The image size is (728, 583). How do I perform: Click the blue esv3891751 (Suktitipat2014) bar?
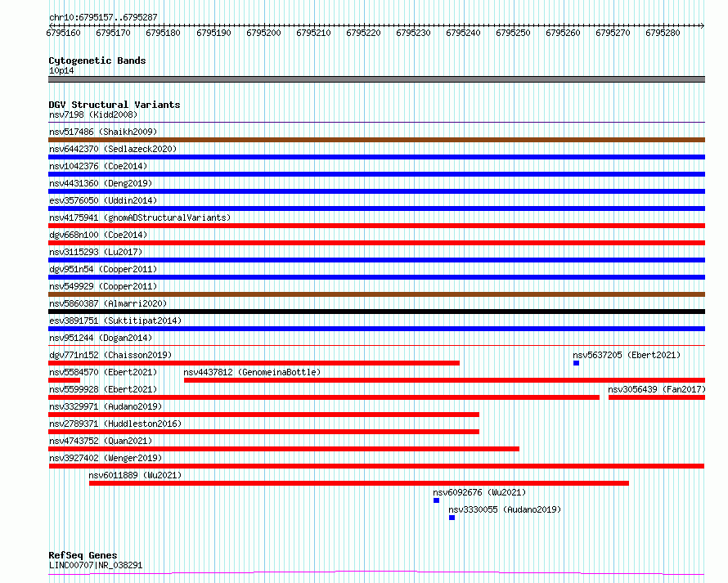pyautogui.click(x=376, y=329)
